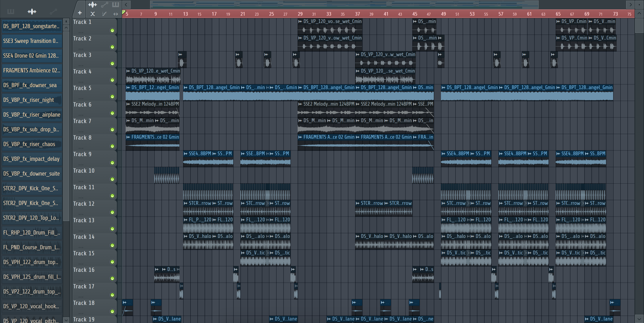
Task: Click the small clip on Track 18 at bar 5
Action: coord(127,308)
